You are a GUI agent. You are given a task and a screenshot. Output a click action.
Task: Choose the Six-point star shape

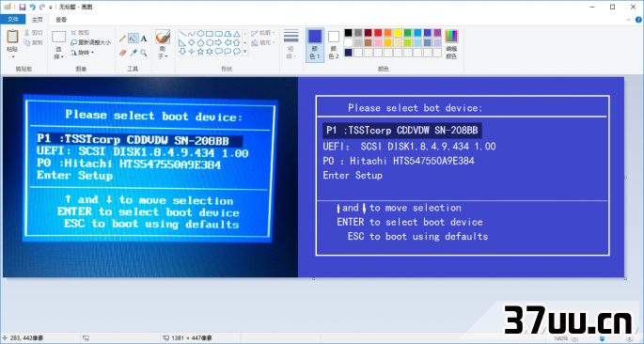[210, 52]
